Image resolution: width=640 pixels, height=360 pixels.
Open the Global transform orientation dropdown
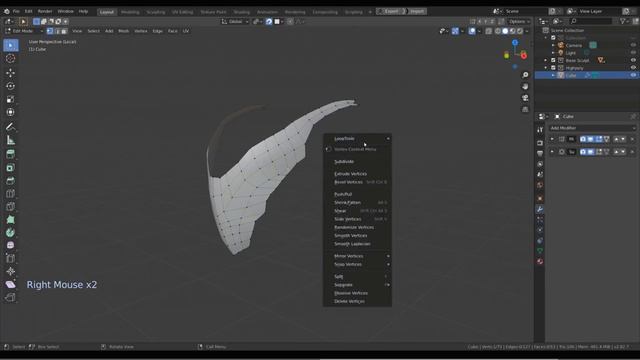pyautogui.click(x=235, y=22)
